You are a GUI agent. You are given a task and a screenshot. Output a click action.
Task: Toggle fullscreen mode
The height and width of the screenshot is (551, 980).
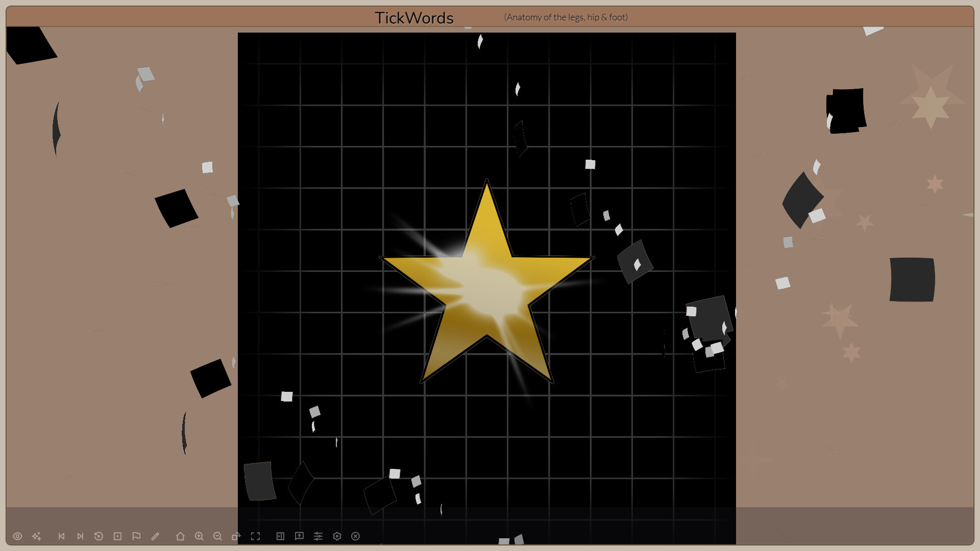click(256, 536)
